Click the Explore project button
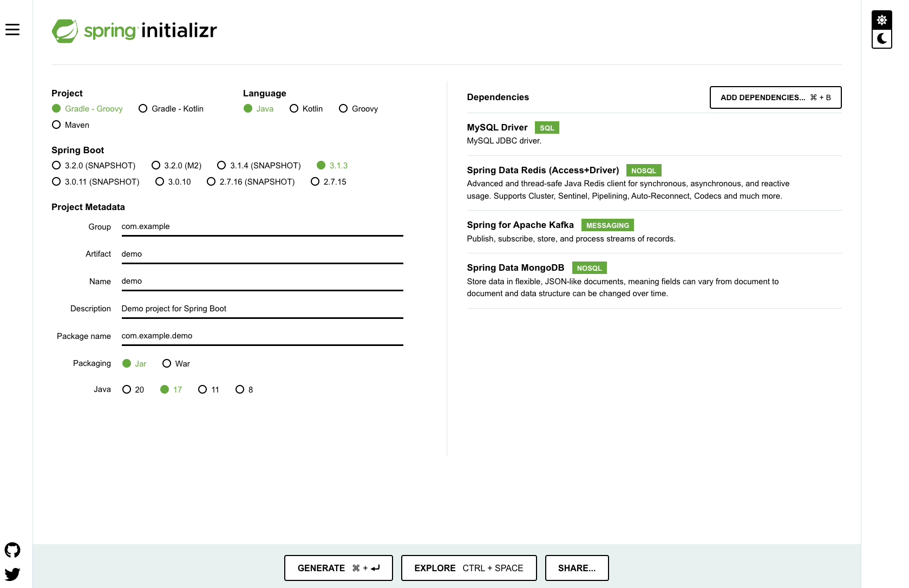This screenshot has height=588, width=909. (469, 568)
